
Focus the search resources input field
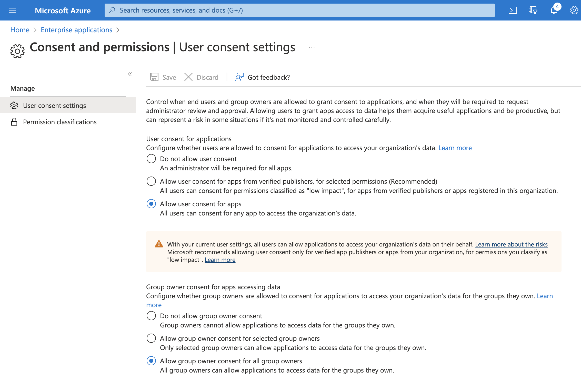pos(299,10)
